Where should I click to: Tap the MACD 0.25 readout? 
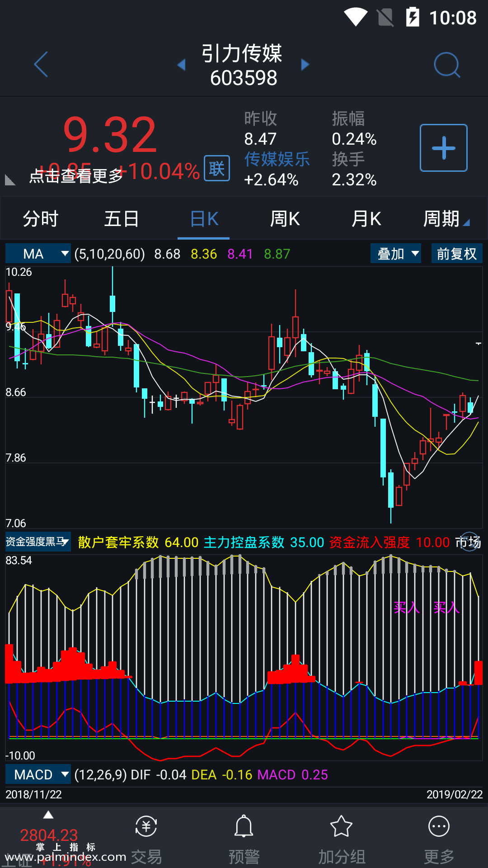pyautogui.click(x=293, y=774)
